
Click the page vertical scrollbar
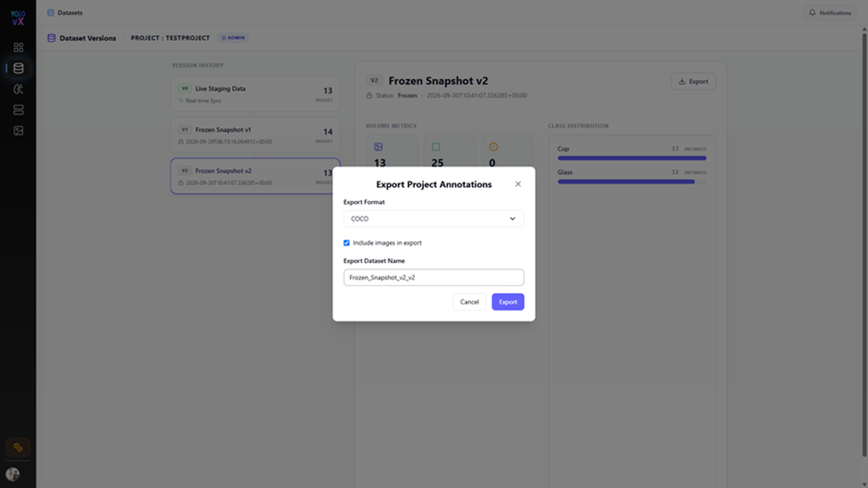(864, 244)
